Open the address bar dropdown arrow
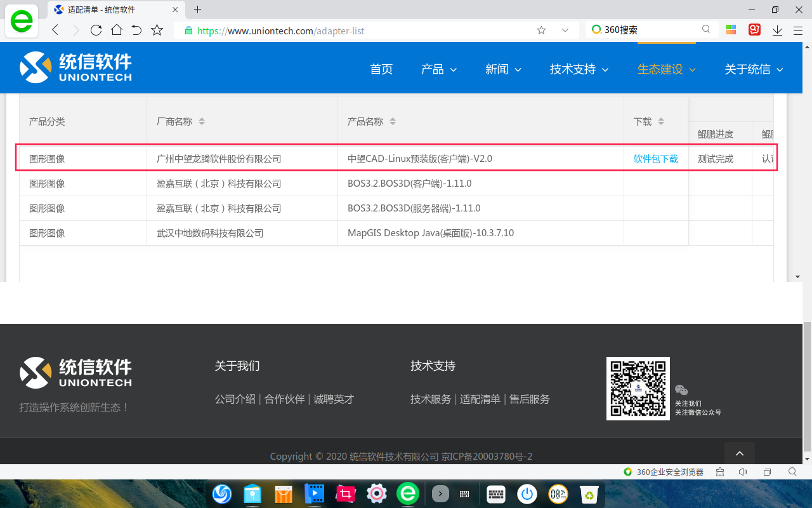The height and width of the screenshot is (508, 812). coord(565,30)
